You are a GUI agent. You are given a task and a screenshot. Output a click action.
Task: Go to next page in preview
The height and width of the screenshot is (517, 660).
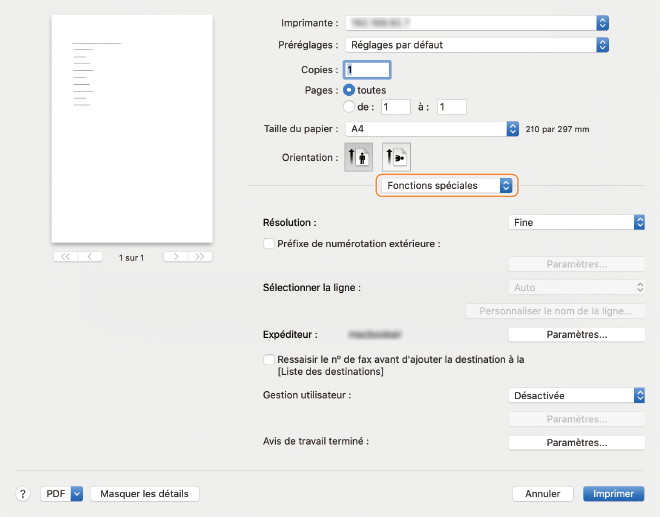(x=175, y=257)
